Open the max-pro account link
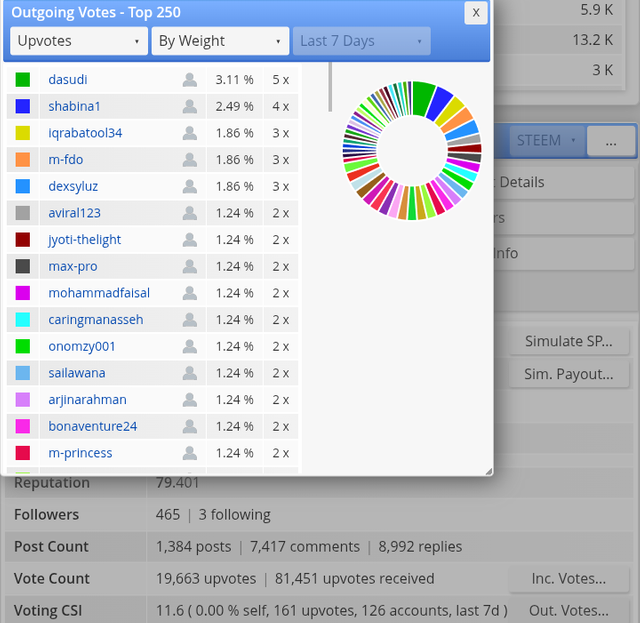The height and width of the screenshot is (623, 640). [73, 266]
